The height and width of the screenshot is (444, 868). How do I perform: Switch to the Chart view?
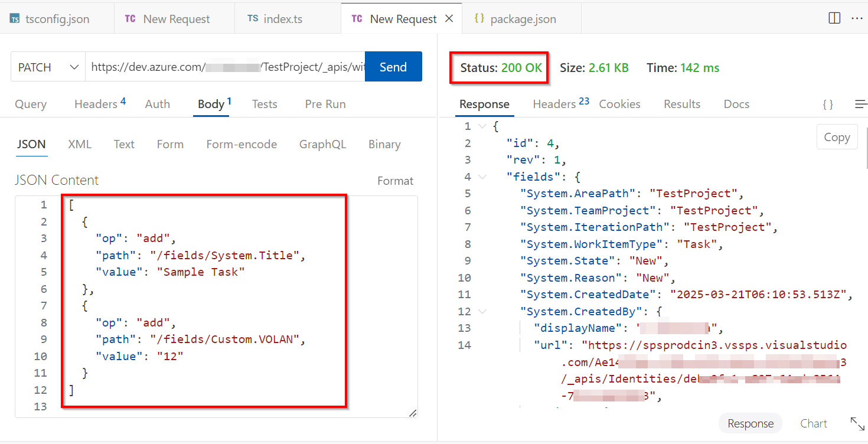[x=813, y=423]
